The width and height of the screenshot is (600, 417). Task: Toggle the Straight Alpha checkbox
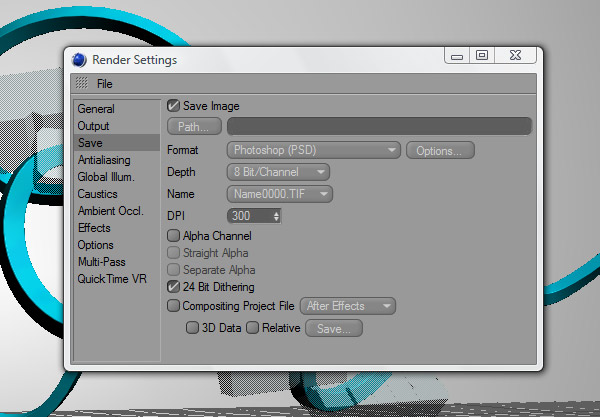point(173,252)
